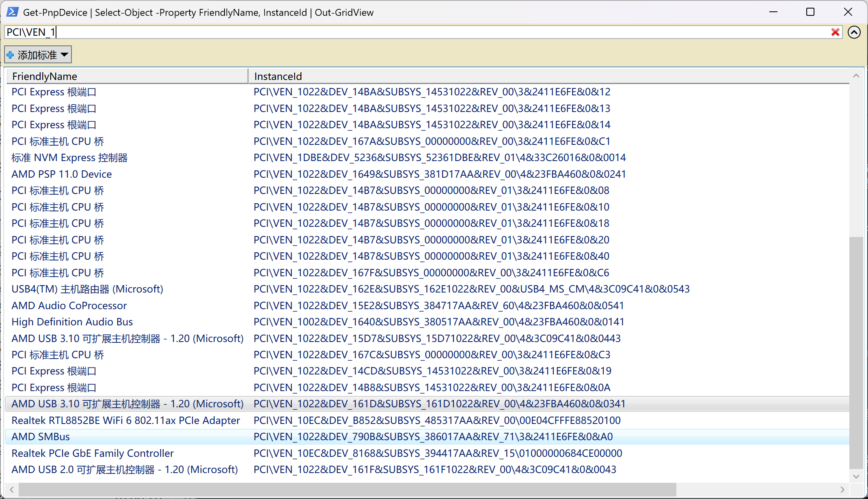Image resolution: width=868 pixels, height=499 pixels.
Task: Collapse the criteria panel with round chevron
Action: (x=854, y=32)
